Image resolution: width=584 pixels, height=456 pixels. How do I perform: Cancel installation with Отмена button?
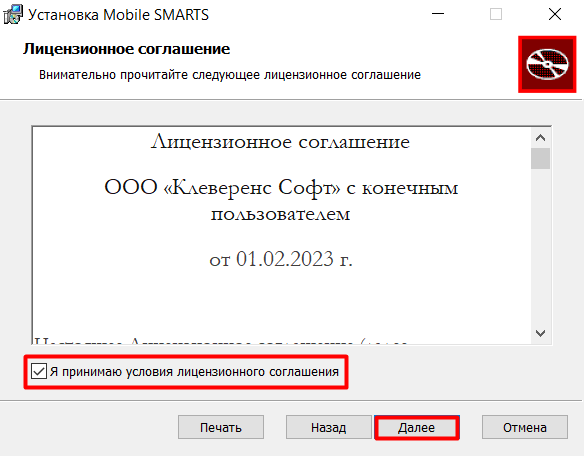pyautogui.click(x=525, y=427)
